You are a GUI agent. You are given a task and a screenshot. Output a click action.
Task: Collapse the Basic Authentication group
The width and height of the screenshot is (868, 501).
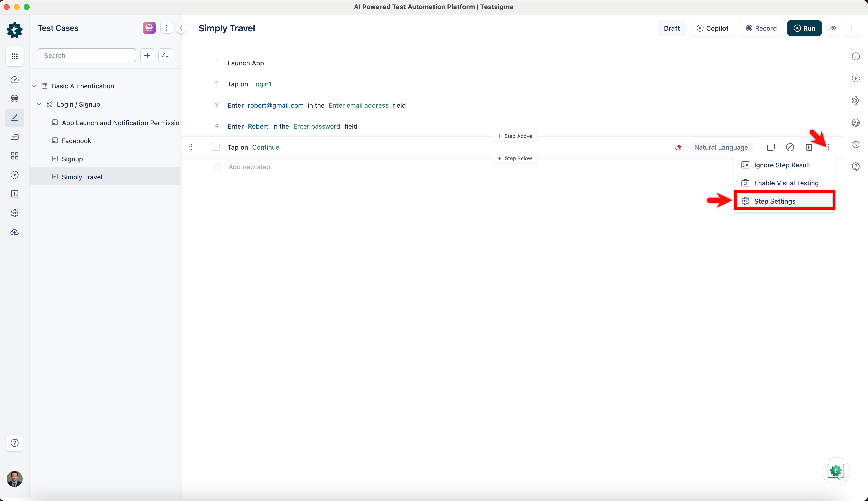[34, 86]
